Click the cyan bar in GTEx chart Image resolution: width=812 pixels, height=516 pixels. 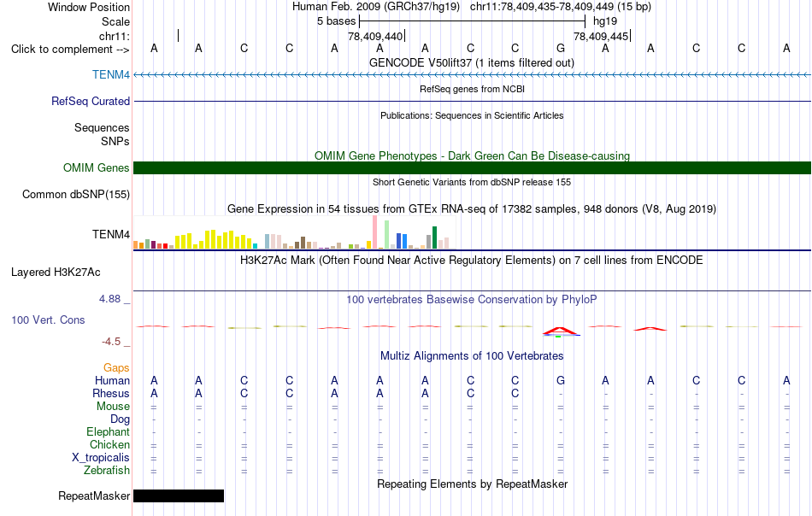(255, 246)
